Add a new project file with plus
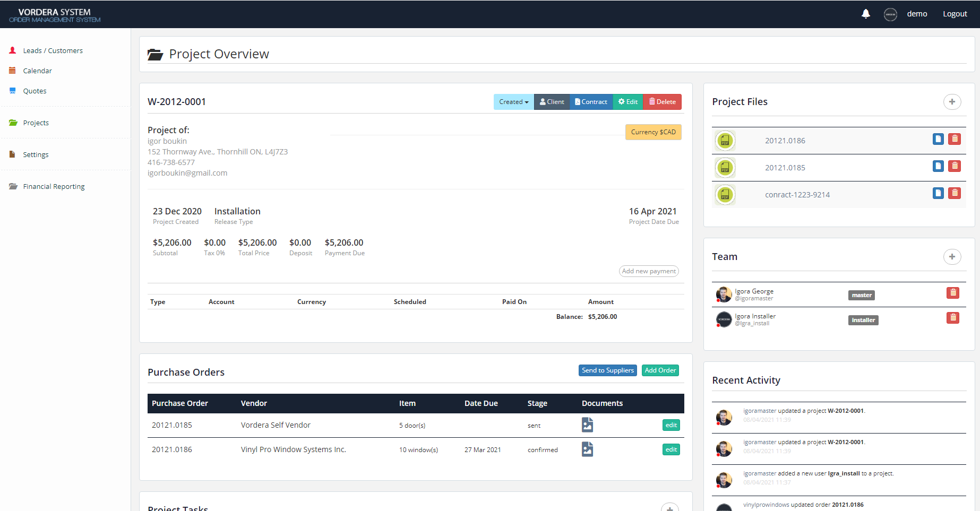Viewport: 980px width, 511px height. (x=952, y=102)
